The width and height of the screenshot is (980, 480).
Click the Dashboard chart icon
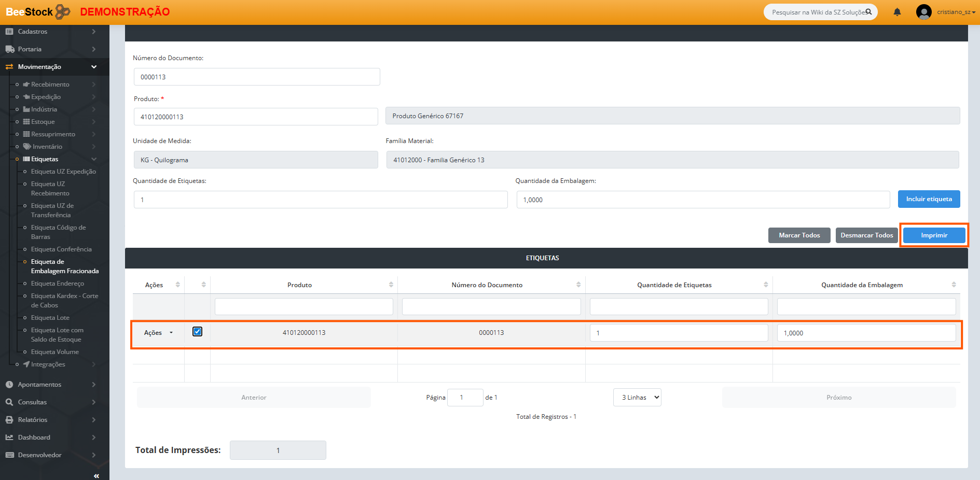coord(9,437)
